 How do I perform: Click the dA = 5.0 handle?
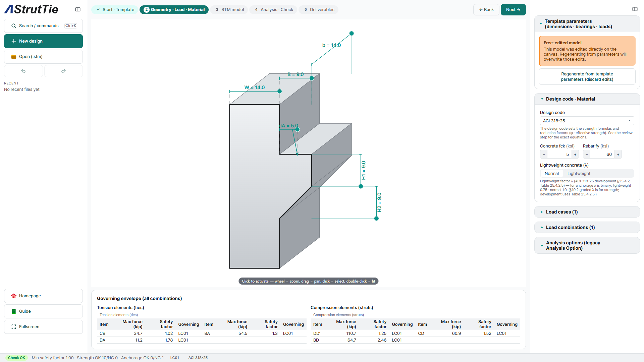click(297, 129)
